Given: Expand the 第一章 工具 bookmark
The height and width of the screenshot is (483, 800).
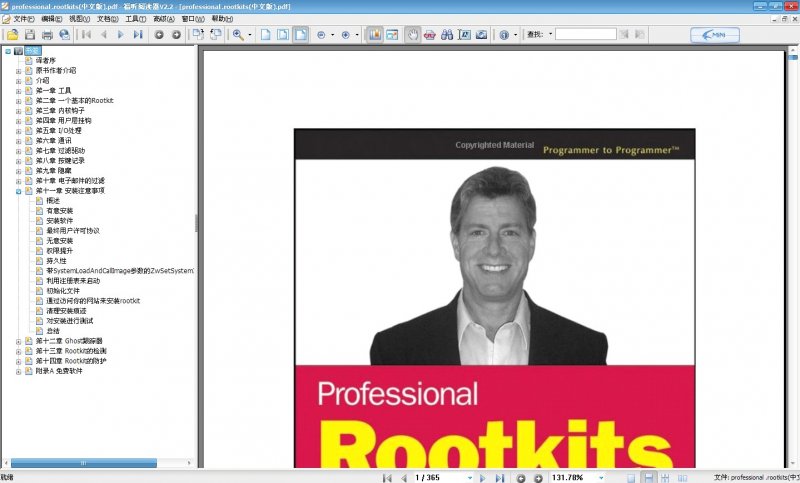Looking at the screenshot, I should [18, 91].
